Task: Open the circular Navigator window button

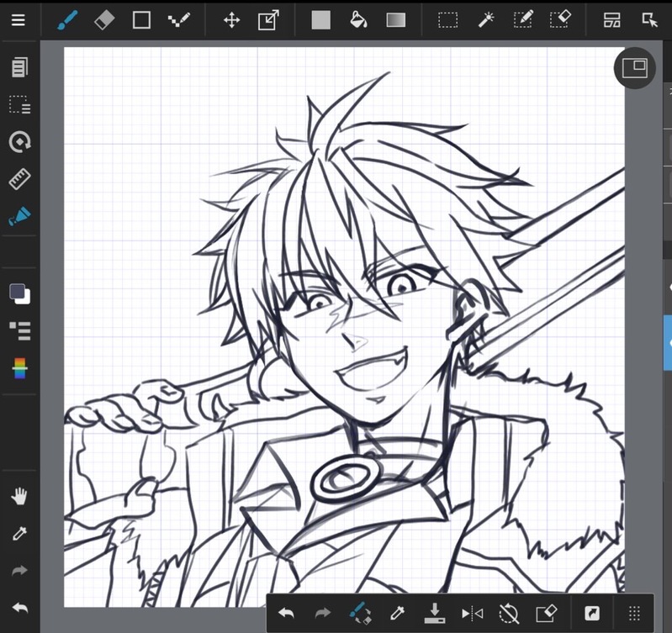Action: coord(635,68)
